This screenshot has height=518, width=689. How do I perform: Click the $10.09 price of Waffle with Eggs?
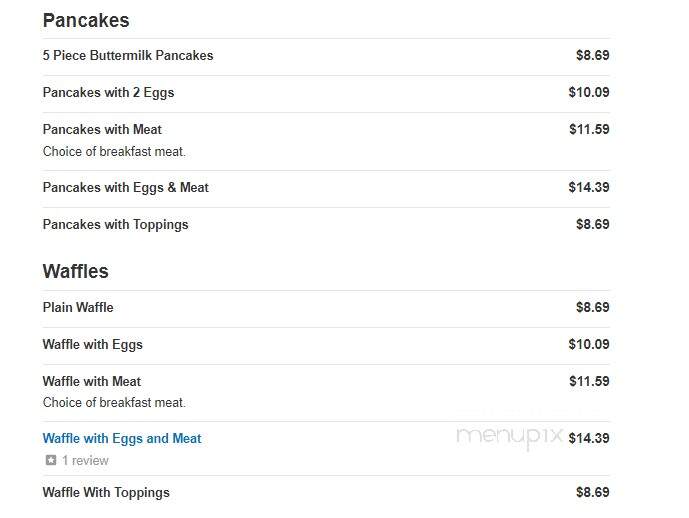pos(589,344)
